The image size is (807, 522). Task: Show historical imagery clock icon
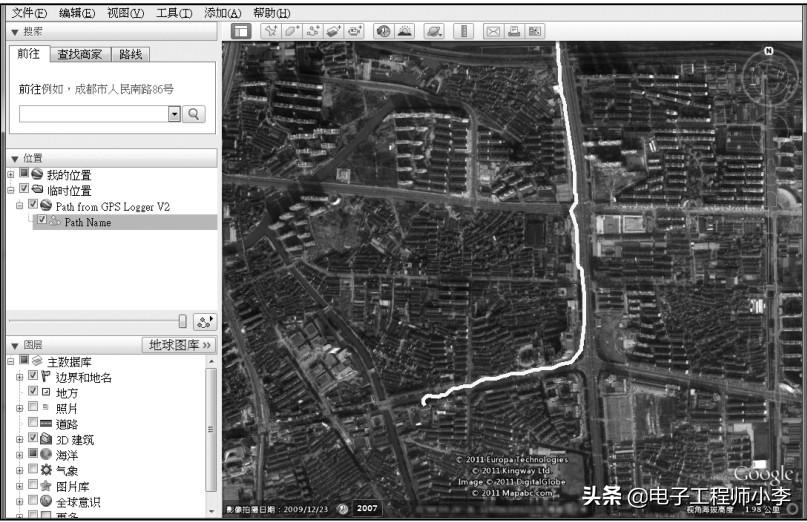(x=383, y=31)
